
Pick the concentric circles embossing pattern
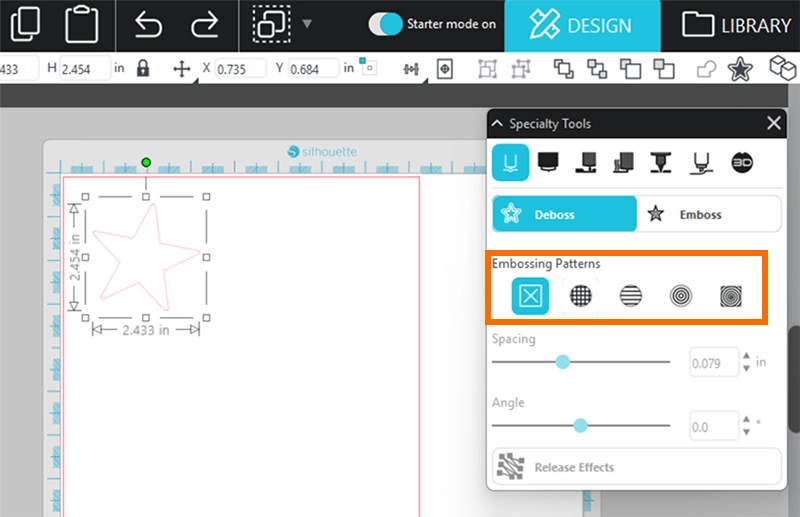click(680, 295)
